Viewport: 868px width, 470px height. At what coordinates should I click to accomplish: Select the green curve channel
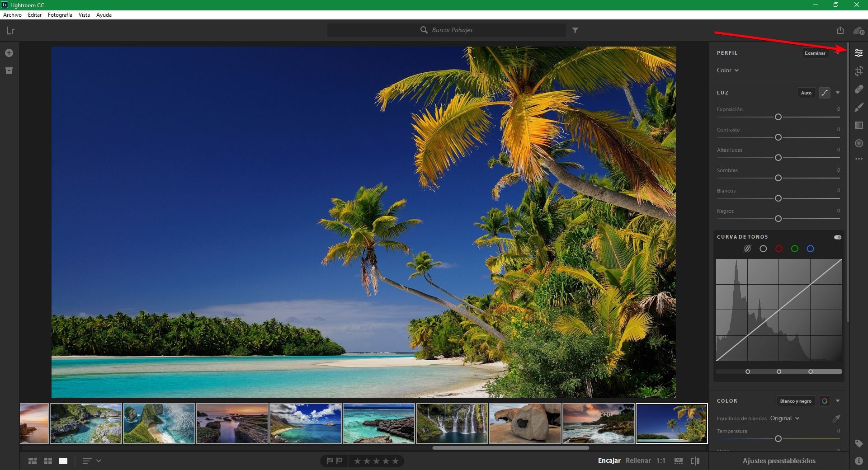click(795, 249)
